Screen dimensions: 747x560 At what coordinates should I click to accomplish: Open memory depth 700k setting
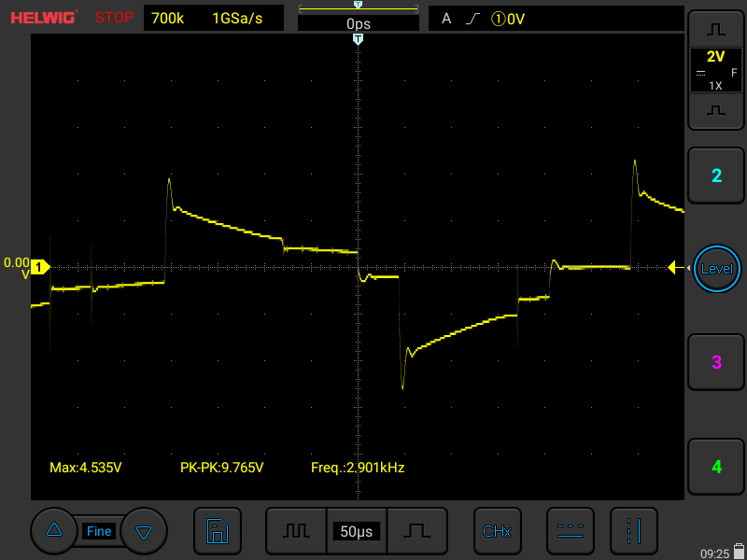point(168,19)
